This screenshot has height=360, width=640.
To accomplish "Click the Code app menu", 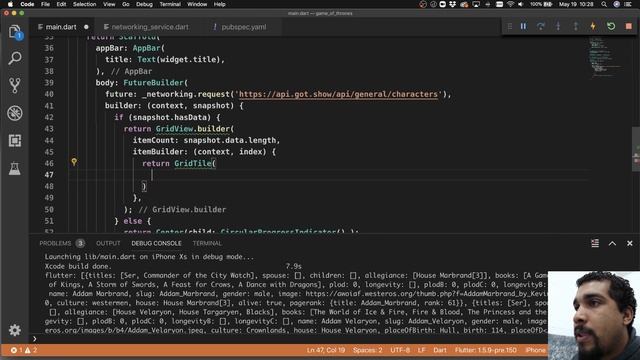I will (27, 4).
